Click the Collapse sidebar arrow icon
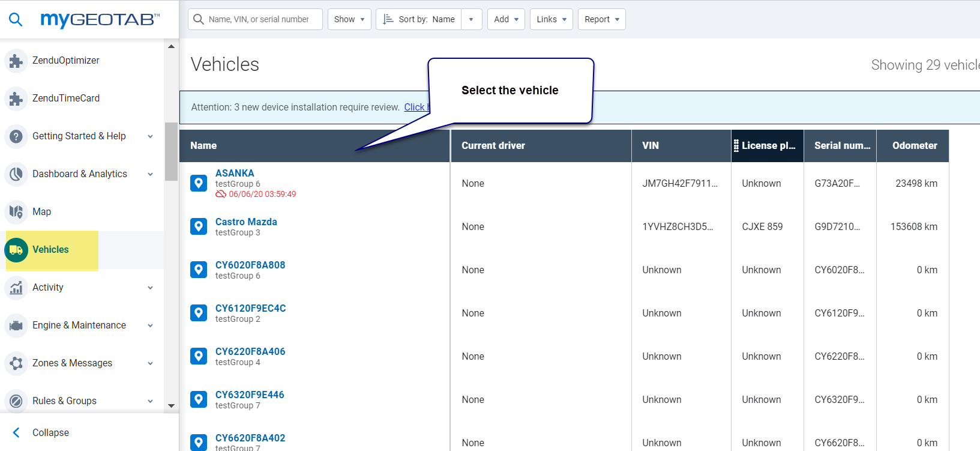The image size is (980, 451). tap(16, 432)
